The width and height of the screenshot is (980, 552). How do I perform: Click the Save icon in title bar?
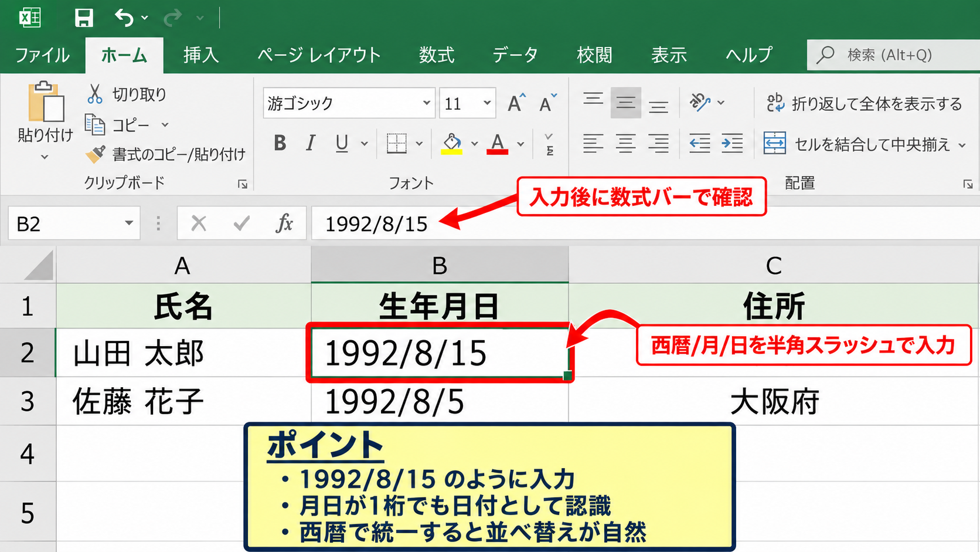click(84, 18)
